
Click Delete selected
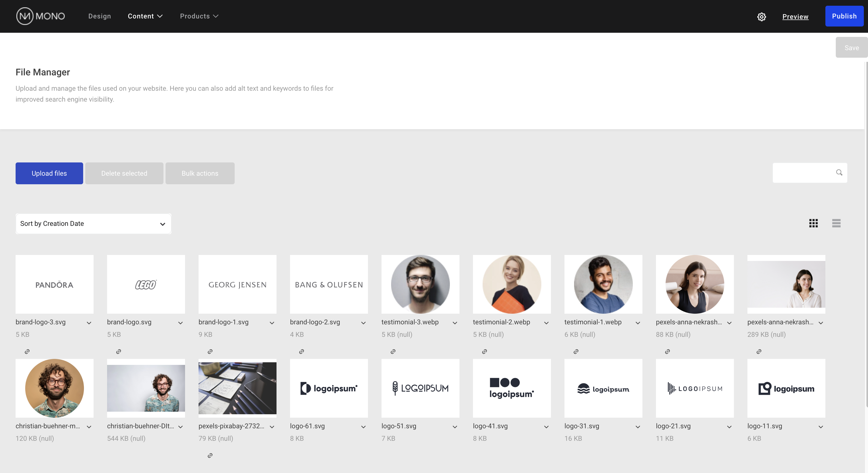(124, 173)
